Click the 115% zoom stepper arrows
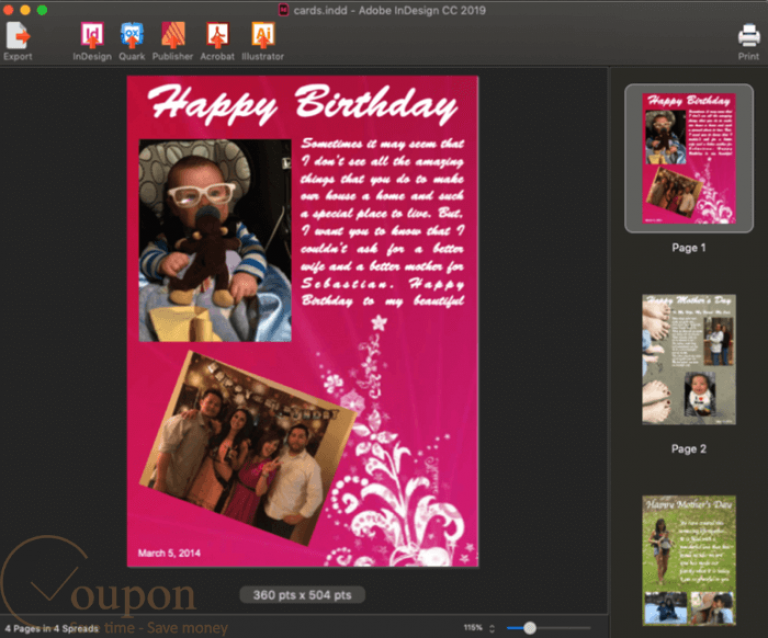Image resolution: width=768 pixels, height=638 pixels. pos(492,628)
